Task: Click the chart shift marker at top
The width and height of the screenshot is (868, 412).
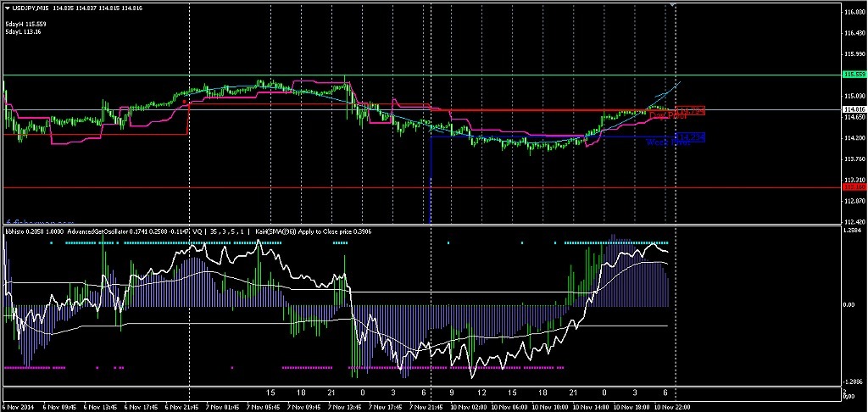Action: click(675, 5)
